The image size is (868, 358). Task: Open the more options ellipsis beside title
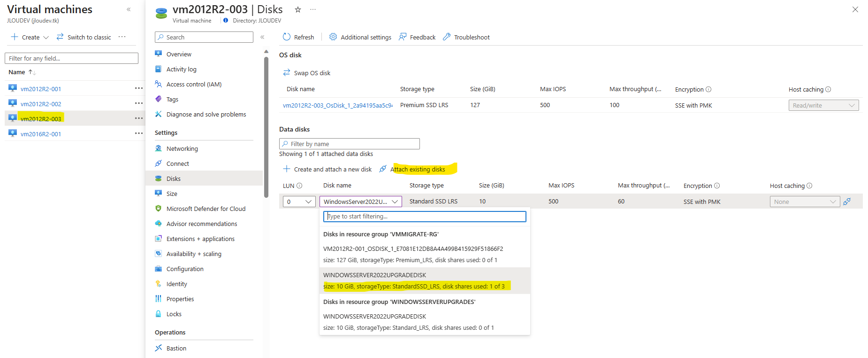[x=313, y=9]
